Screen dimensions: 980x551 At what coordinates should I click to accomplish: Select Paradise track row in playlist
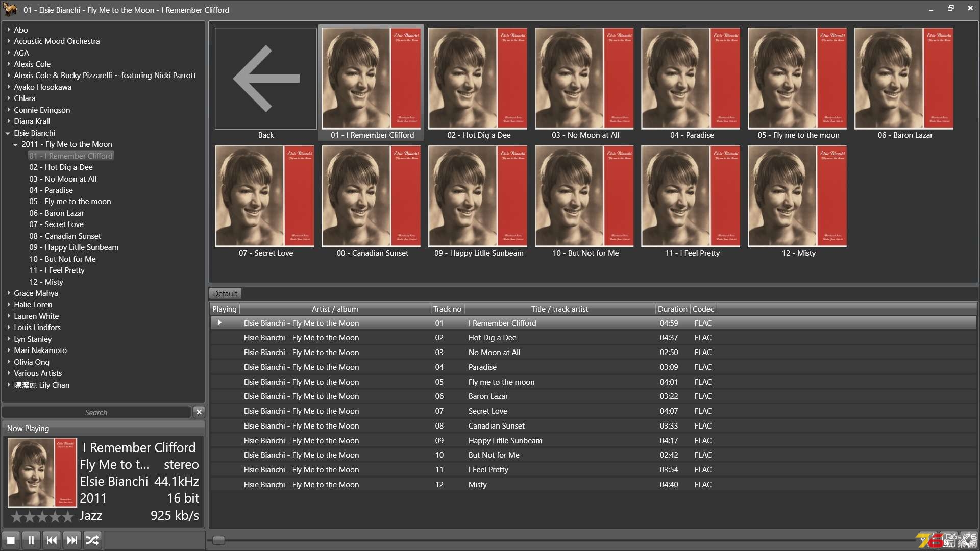[593, 367]
